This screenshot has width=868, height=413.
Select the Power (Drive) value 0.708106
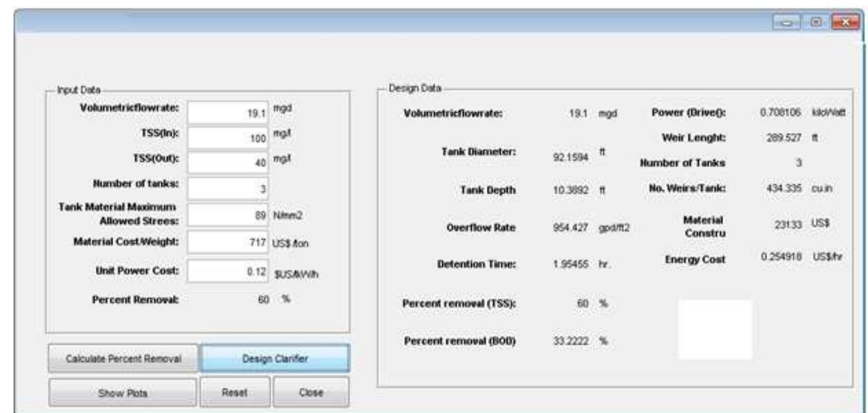click(780, 112)
